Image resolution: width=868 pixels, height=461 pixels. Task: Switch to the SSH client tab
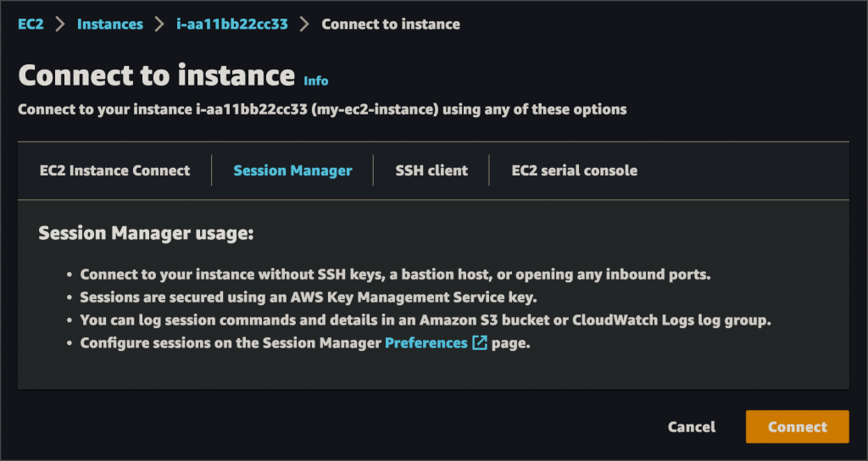click(x=431, y=170)
